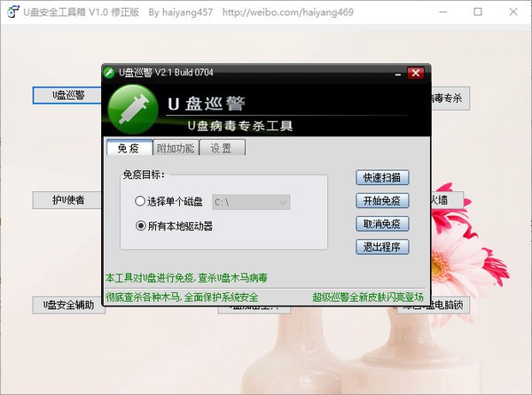The width and height of the screenshot is (532, 395).
Task: Select the 所有本地驱动器 radio option
Action: [x=140, y=226]
